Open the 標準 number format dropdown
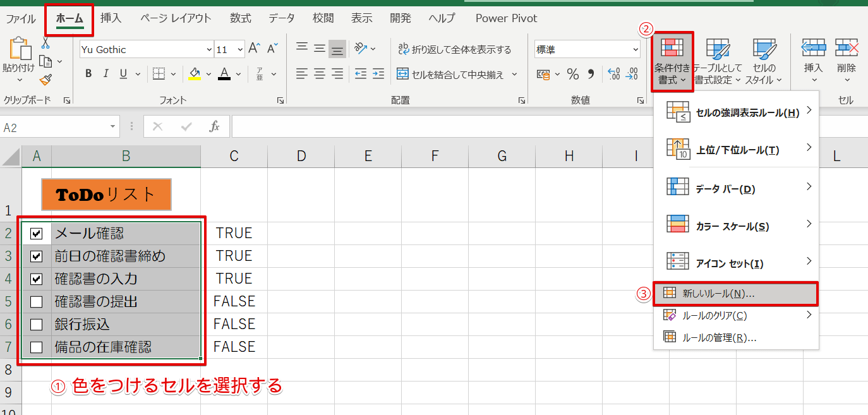 636,49
